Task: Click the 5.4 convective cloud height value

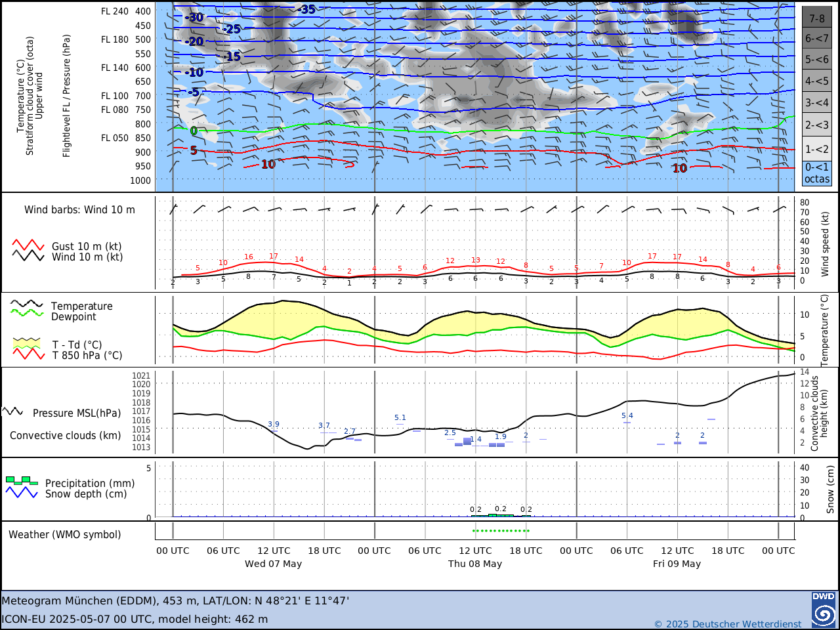Action: 627,415
